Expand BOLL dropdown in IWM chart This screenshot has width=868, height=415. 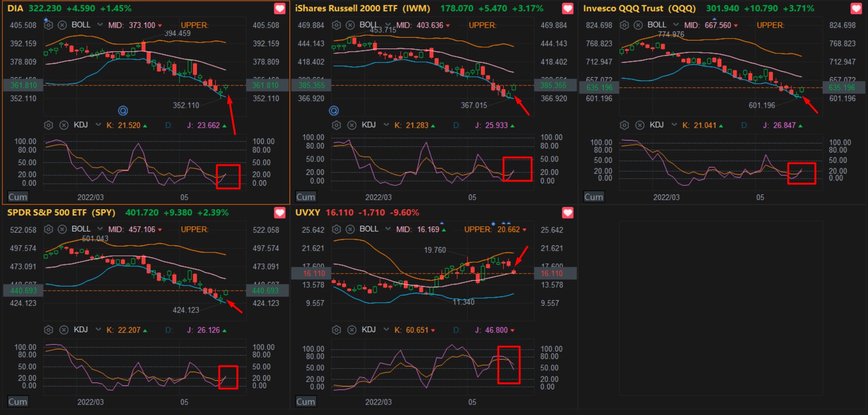tap(388, 24)
